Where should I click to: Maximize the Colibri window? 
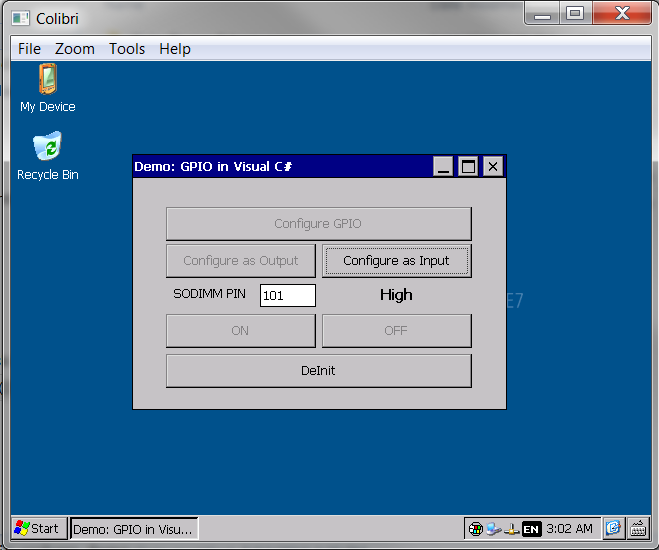tap(575, 14)
